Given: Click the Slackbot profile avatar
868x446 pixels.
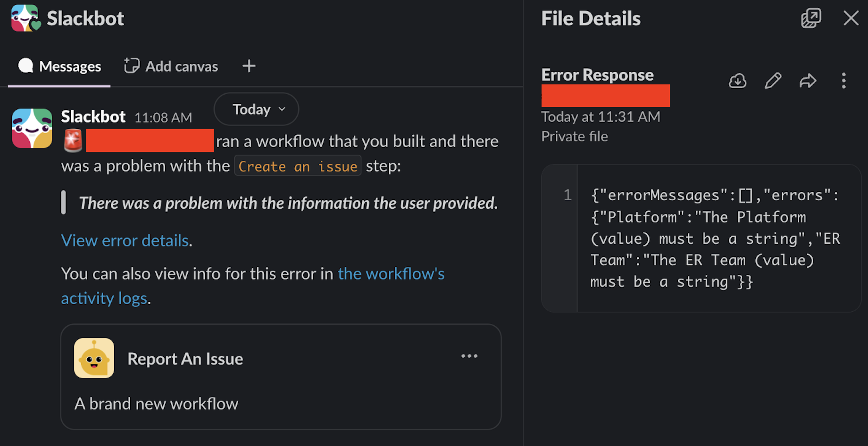Looking at the screenshot, I should [32, 128].
